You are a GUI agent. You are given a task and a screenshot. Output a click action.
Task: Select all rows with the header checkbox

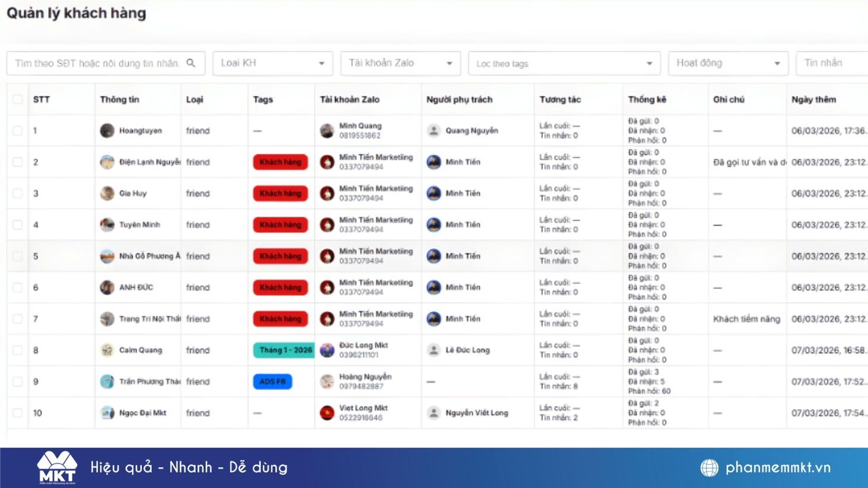17,98
